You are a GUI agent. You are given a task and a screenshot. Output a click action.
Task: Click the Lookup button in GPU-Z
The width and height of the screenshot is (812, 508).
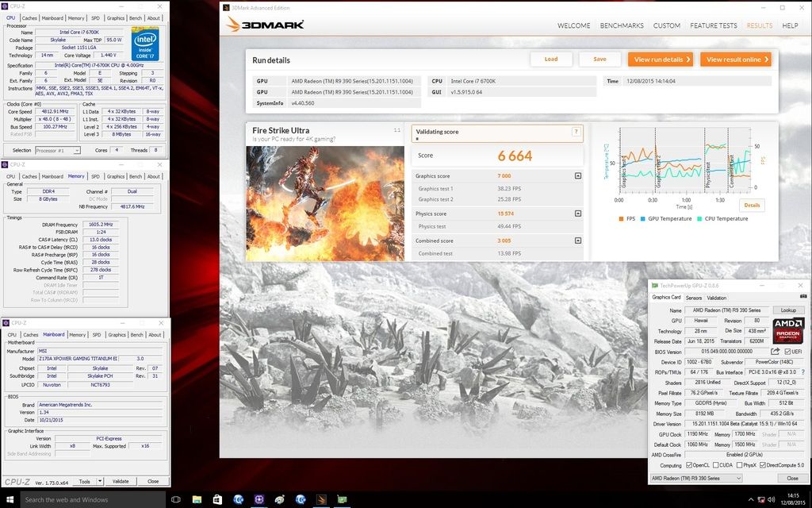coord(788,310)
